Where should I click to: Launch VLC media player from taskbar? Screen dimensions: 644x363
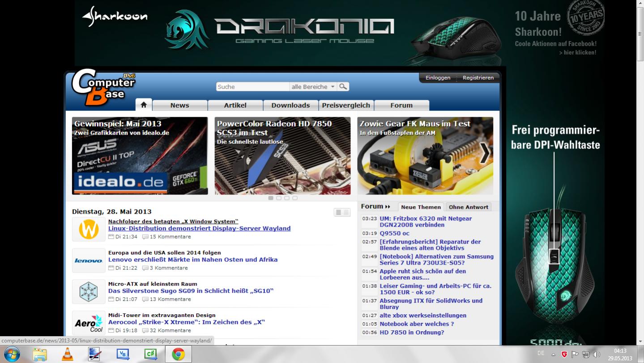point(67,355)
